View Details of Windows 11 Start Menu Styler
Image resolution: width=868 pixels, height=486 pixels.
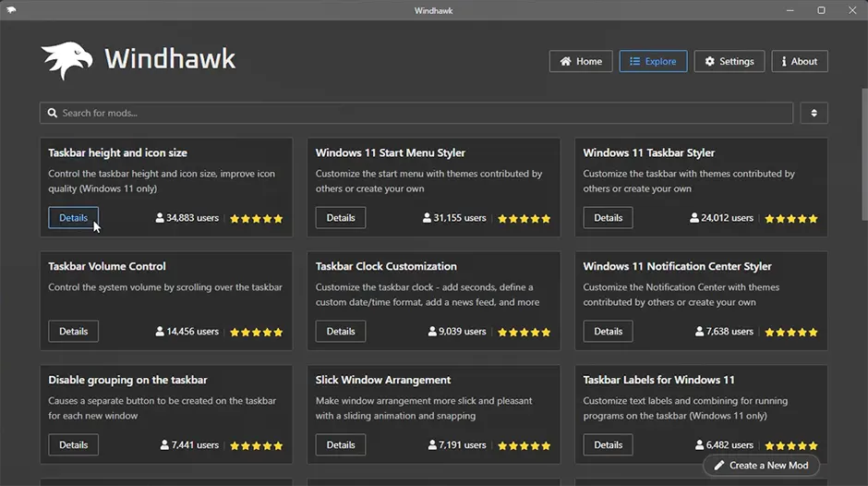coord(341,218)
